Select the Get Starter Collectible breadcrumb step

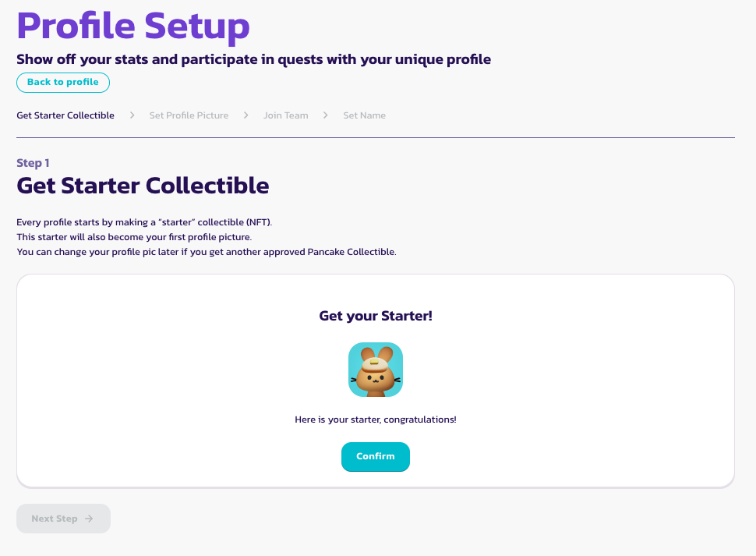pos(65,115)
